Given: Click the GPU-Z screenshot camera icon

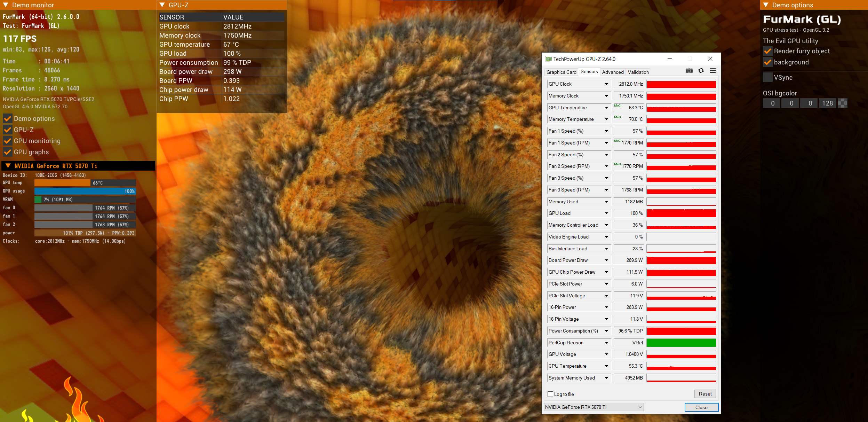Looking at the screenshot, I should (x=689, y=71).
